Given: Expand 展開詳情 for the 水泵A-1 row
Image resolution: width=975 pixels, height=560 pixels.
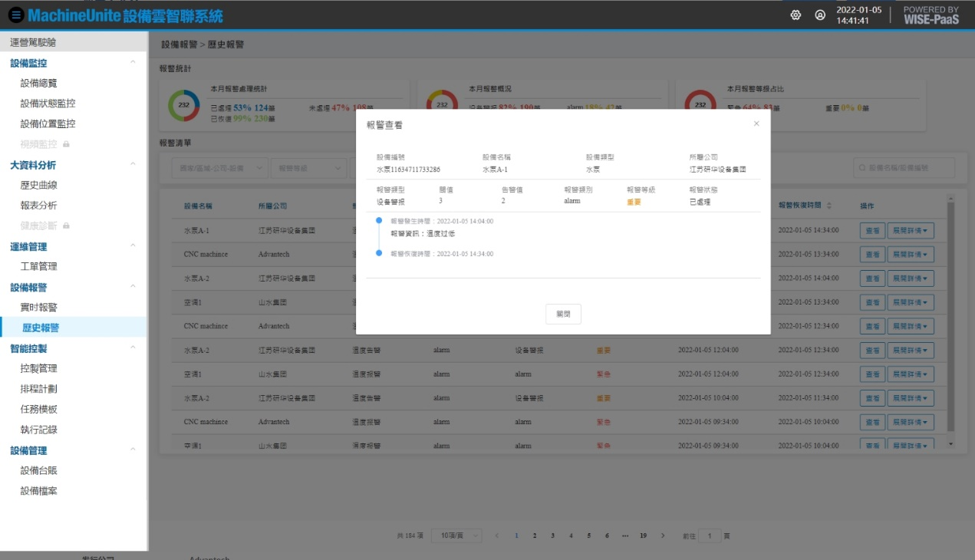Looking at the screenshot, I should tap(911, 230).
